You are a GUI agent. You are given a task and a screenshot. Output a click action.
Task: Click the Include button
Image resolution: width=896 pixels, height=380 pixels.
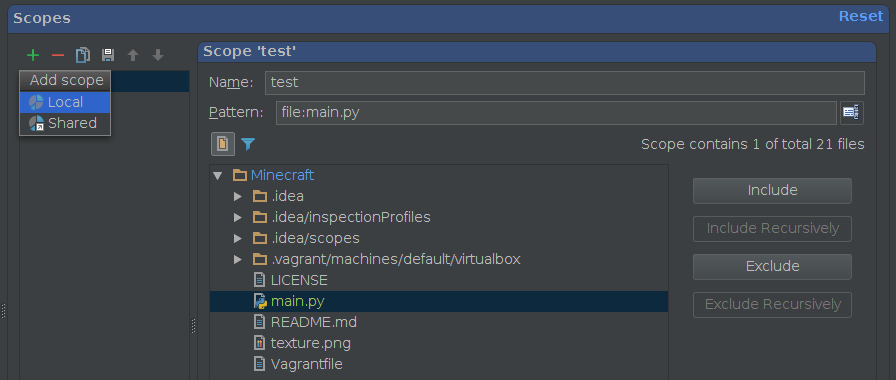(x=772, y=190)
